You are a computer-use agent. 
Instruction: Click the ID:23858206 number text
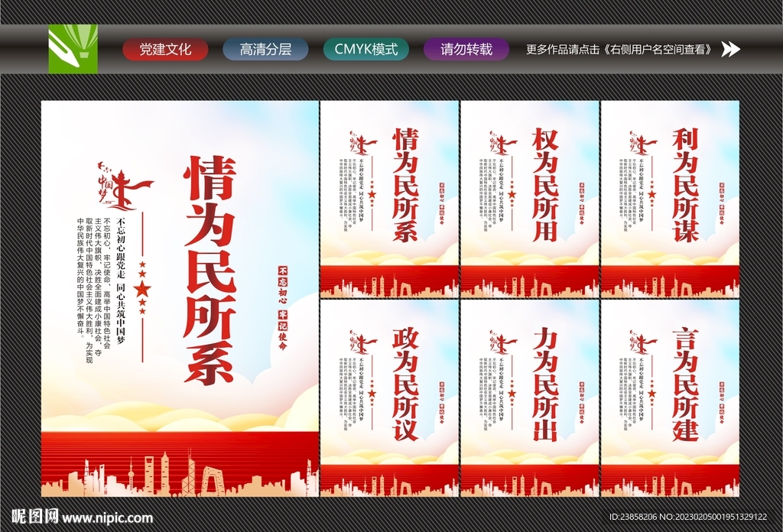pyautogui.click(x=634, y=517)
